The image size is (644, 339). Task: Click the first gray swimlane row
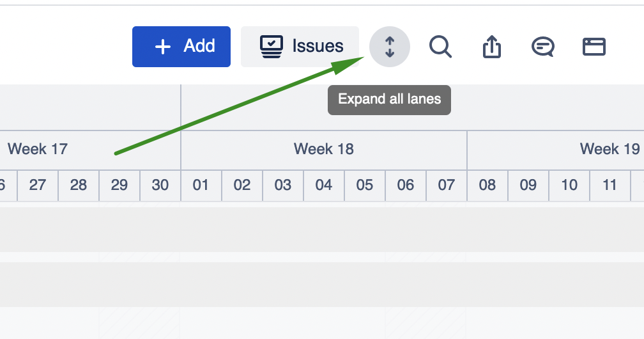pyautogui.click(x=322, y=229)
